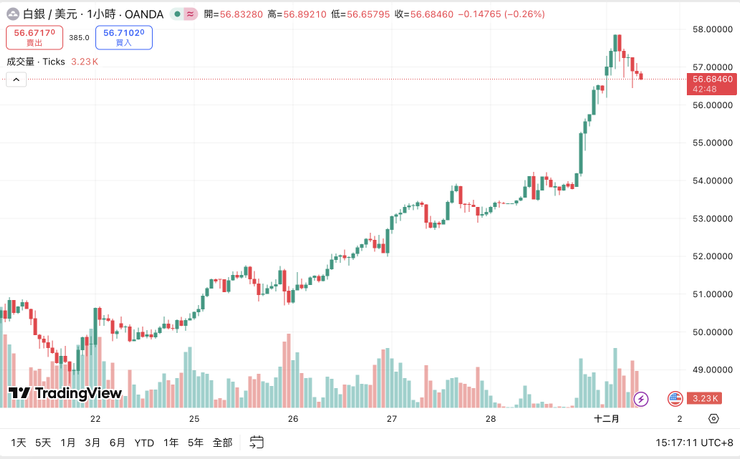Screen dimensions: 740x459
Task: Open chart settings gear icon
Action: [713, 419]
